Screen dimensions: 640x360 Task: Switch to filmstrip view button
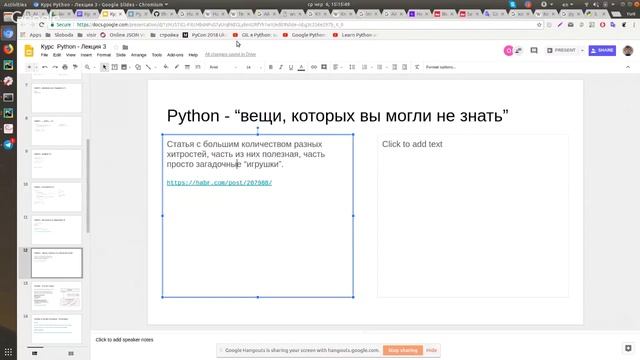click(x=35, y=353)
